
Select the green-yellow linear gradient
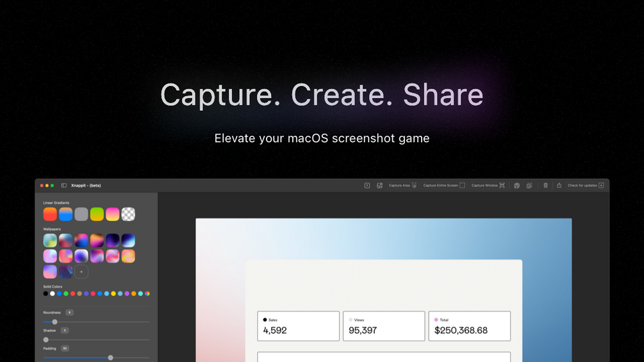click(x=97, y=214)
